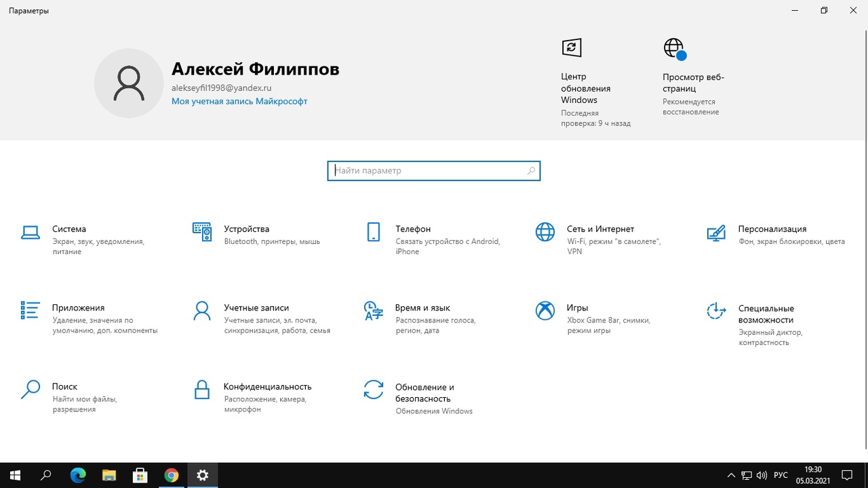Open the Ease of Access icon
The height and width of the screenshot is (488, 868).
pos(716,311)
